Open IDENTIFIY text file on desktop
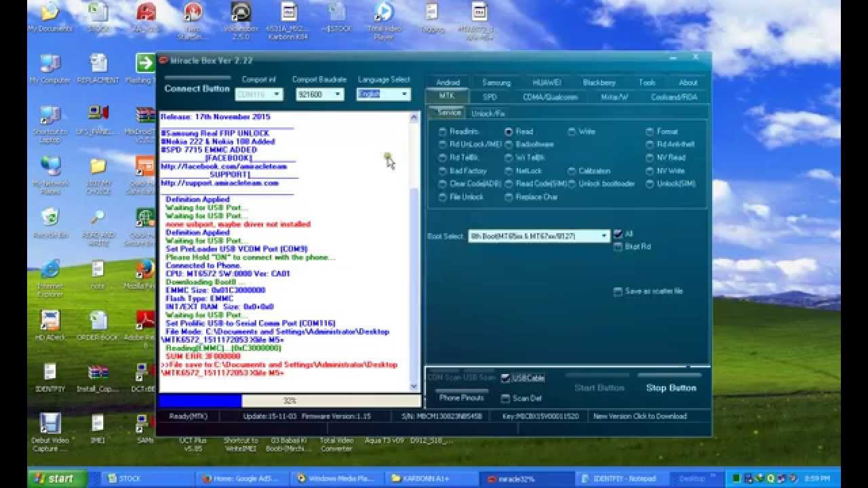 pyautogui.click(x=50, y=378)
